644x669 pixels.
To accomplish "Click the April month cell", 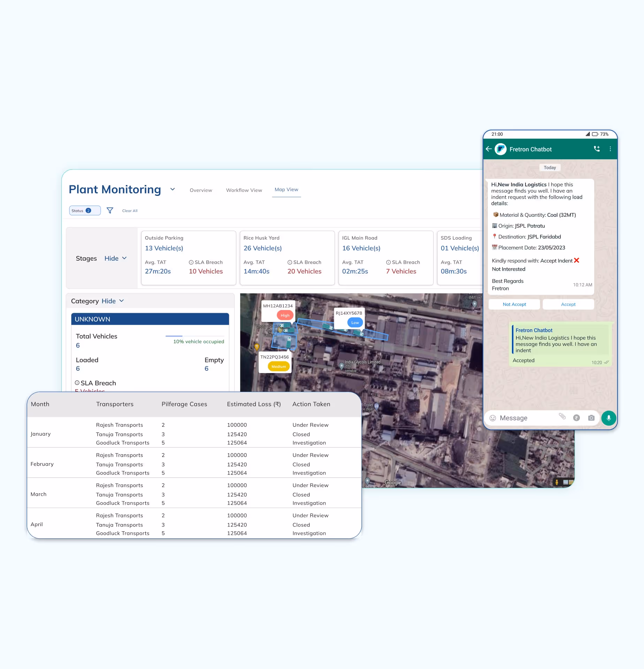I will coord(37,524).
